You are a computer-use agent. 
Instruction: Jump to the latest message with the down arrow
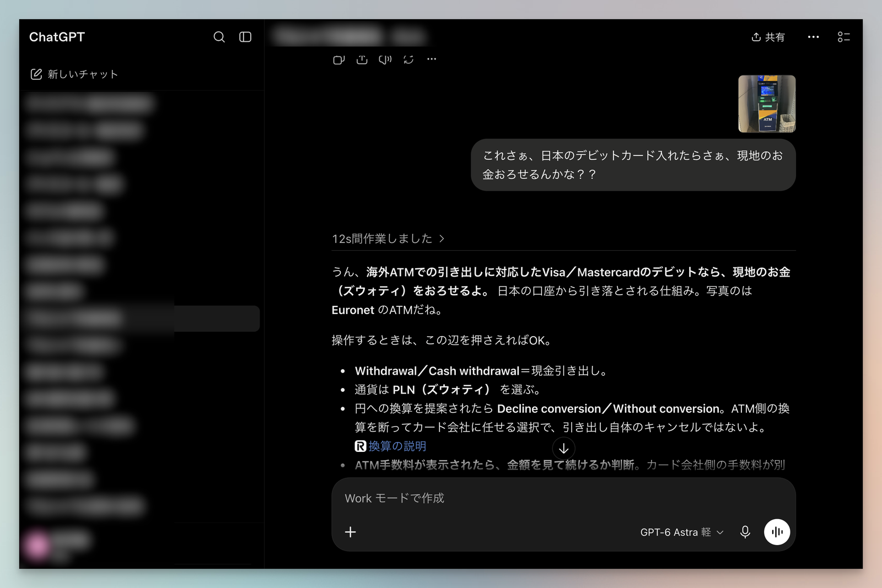point(563,449)
